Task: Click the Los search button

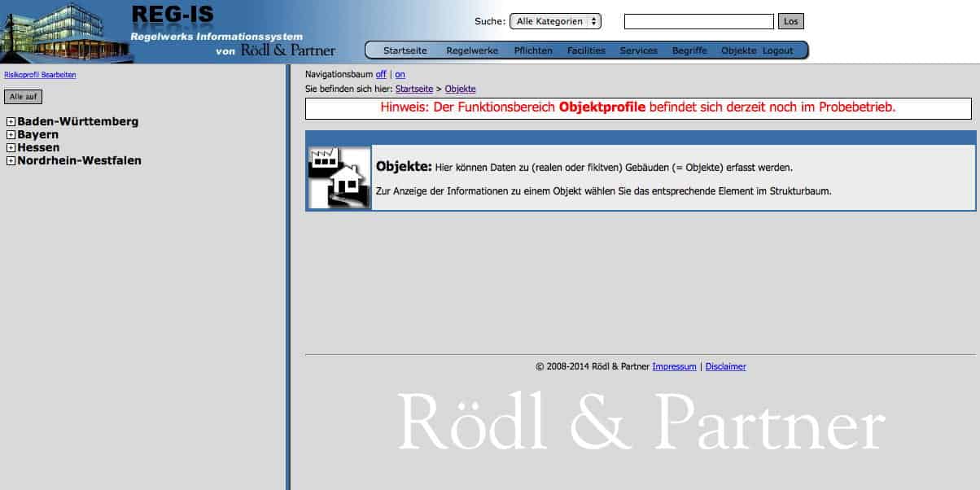Action: pos(790,21)
